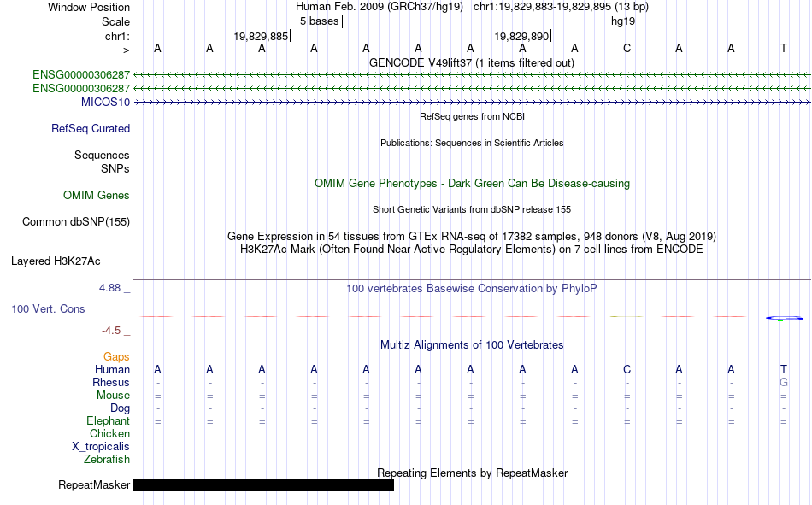
Task: Click the Sequences track label
Action: coord(102,155)
